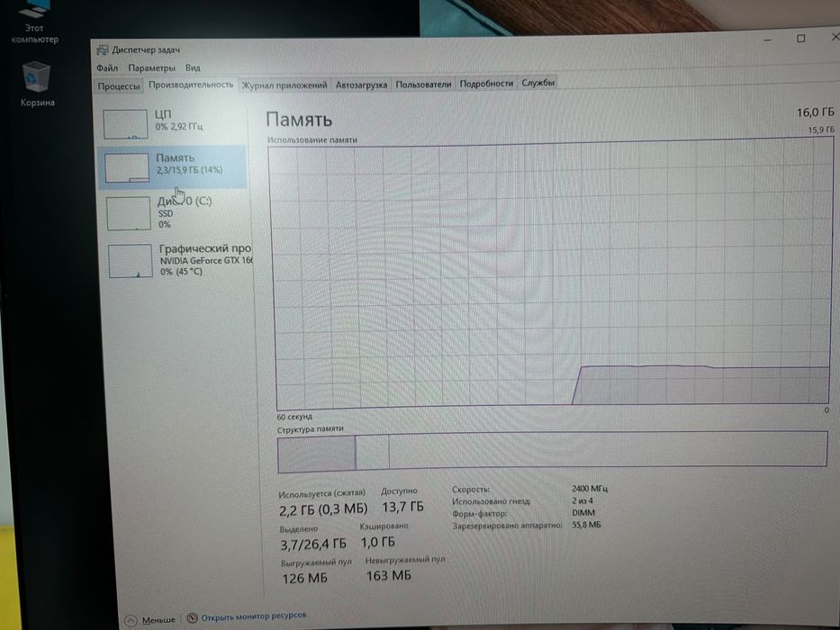840x630 pixels.
Task: Maximize the Диспетчер задач window
Action: coord(801,38)
